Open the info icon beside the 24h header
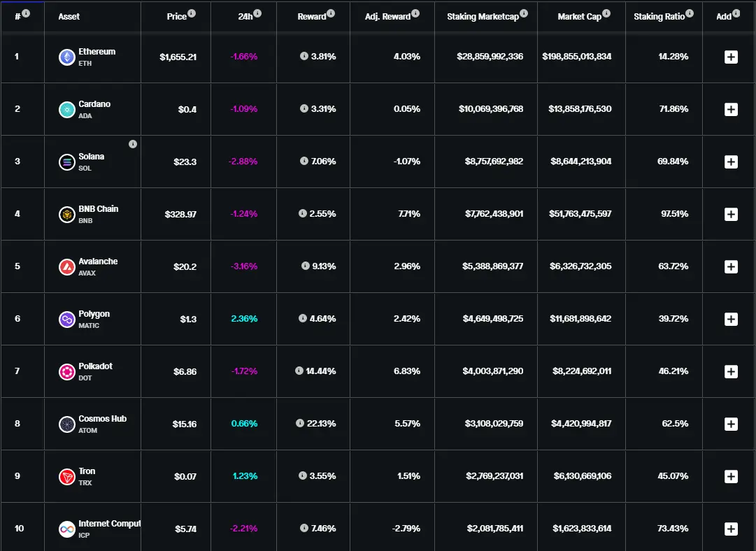The height and width of the screenshot is (551, 756). point(257,13)
